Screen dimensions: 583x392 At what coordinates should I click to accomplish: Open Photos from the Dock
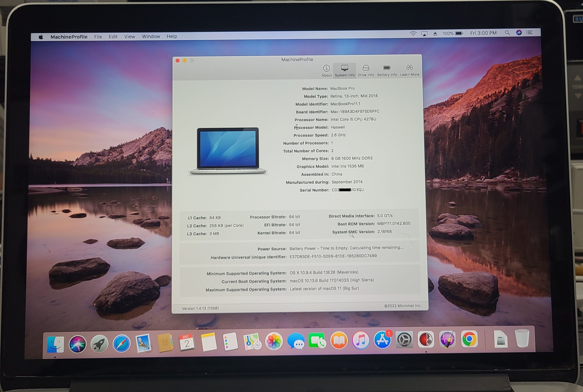pyautogui.click(x=274, y=341)
